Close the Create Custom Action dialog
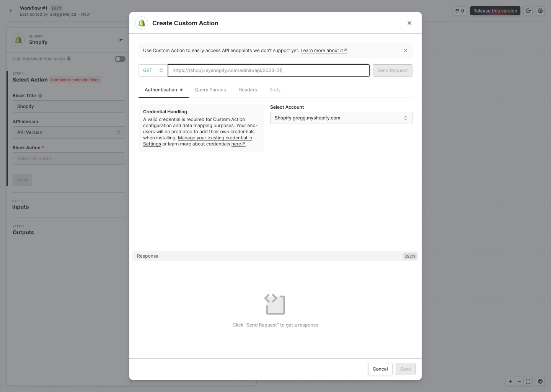This screenshot has width=551, height=392. pos(409,23)
